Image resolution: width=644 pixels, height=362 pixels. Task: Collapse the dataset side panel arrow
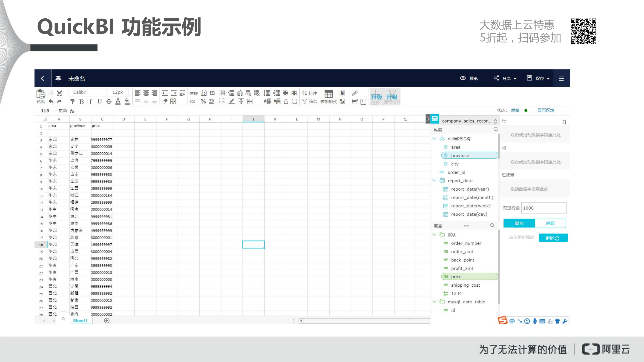point(428,119)
